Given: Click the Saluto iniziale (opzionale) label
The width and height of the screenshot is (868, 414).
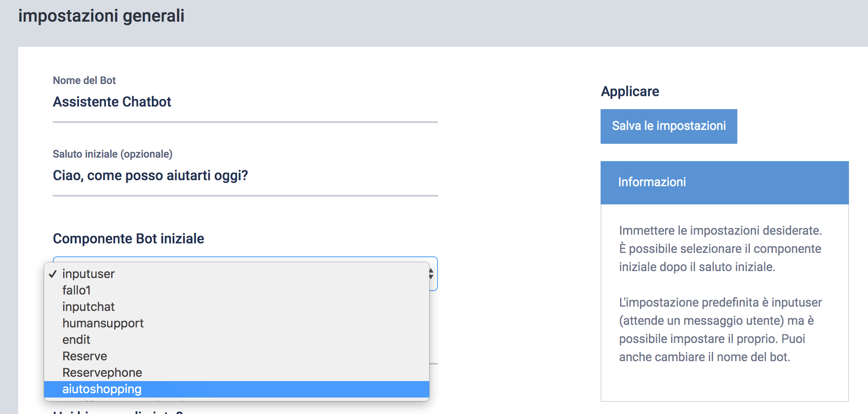Looking at the screenshot, I should 113,154.
